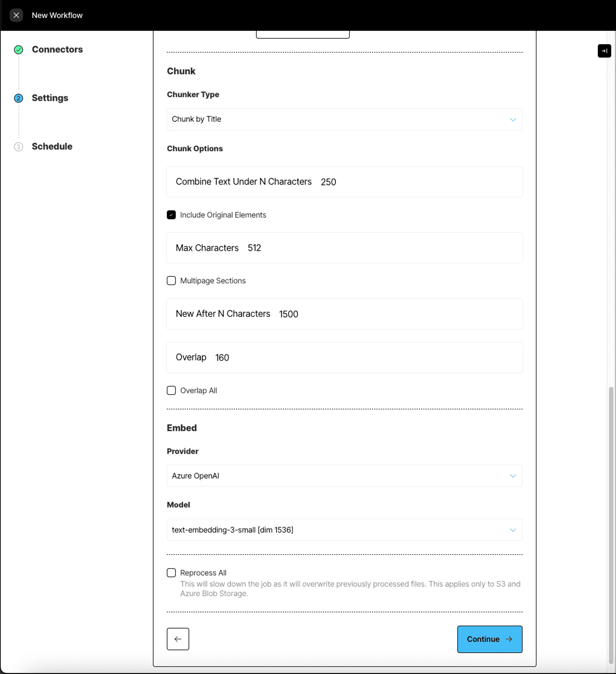Open the text-embedding-3-small model dropdown

[x=344, y=530]
